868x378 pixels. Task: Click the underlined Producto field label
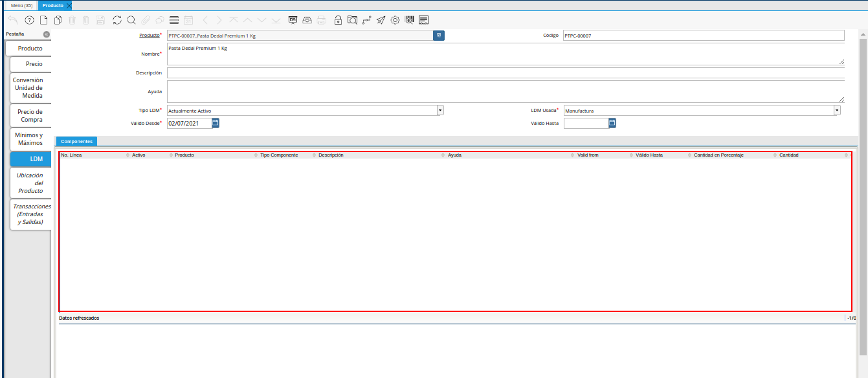tap(149, 35)
